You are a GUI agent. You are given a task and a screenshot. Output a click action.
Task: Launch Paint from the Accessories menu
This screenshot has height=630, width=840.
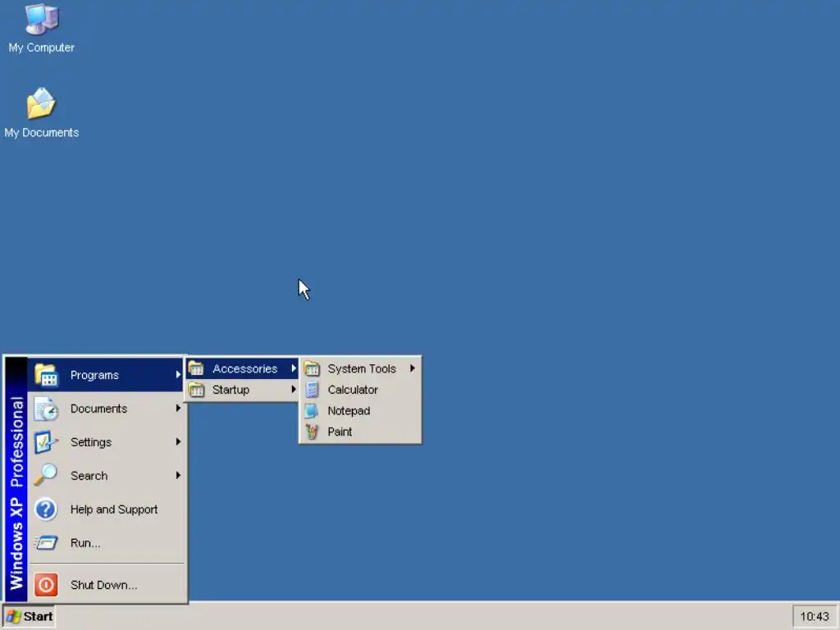pyautogui.click(x=360, y=431)
